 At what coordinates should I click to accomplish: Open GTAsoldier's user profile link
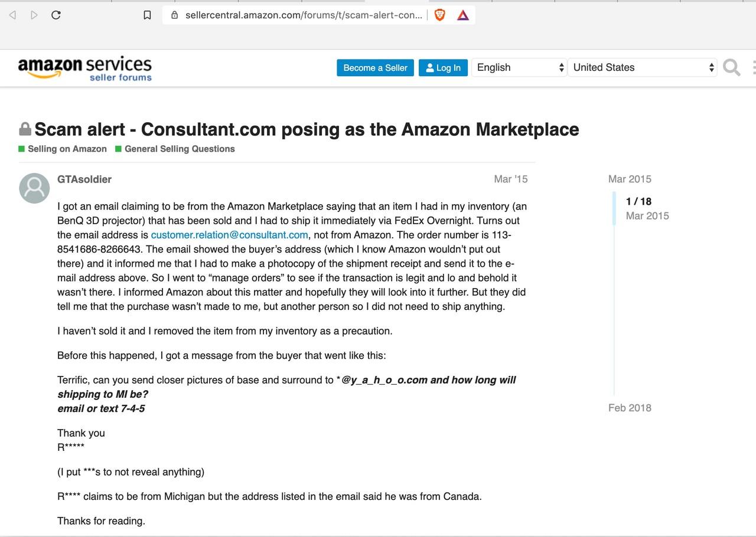click(x=84, y=179)
